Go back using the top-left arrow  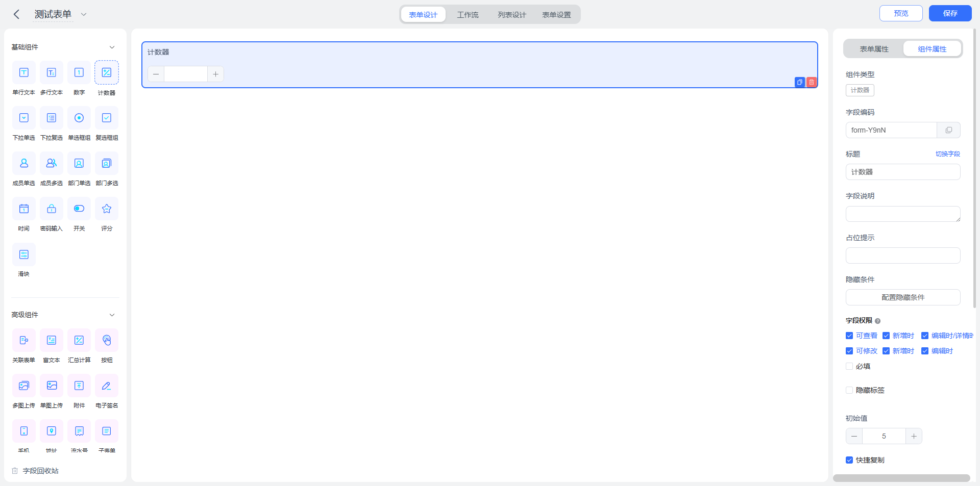tap(16, 14)
